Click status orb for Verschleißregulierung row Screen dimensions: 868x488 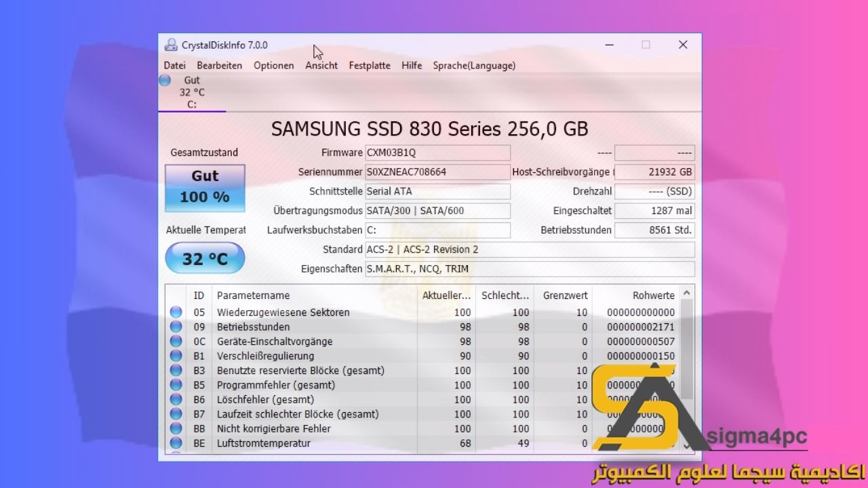pyautogui.click(x=176, y=356)
